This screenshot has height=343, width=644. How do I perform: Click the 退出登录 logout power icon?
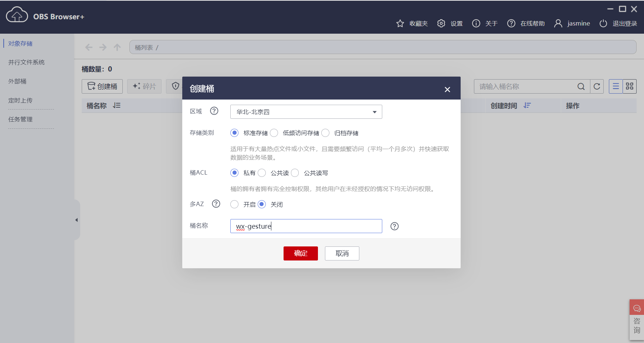603,23
